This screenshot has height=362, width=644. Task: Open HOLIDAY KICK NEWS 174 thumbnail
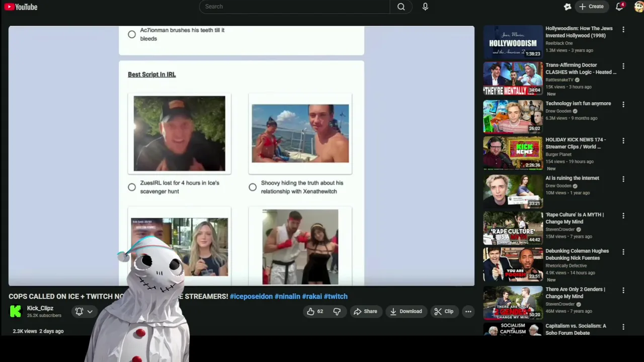(513, 153)
